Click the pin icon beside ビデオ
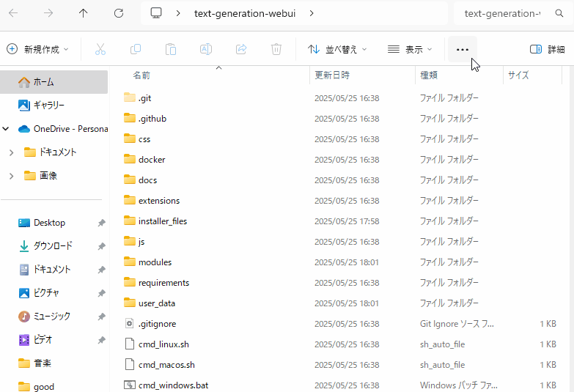Image resolution: width=574 pixels, height=392 pixels. pos(101,340)
